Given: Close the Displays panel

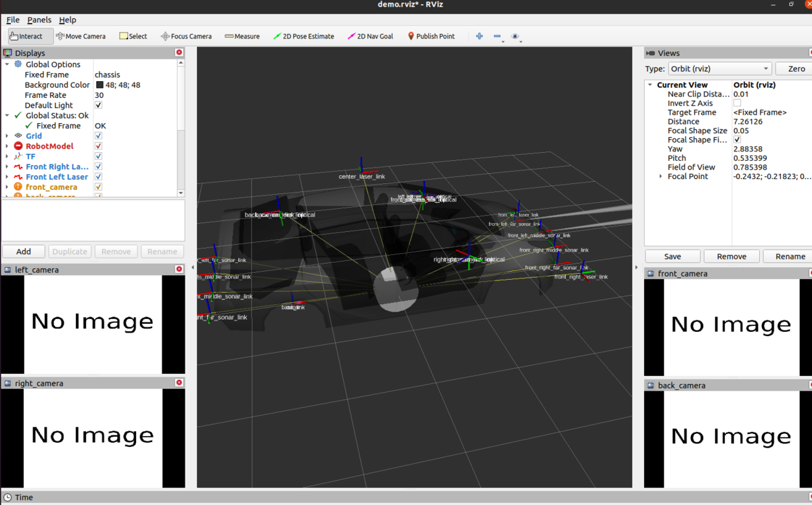Looking at the screenshot, I should tap(179, 53).
